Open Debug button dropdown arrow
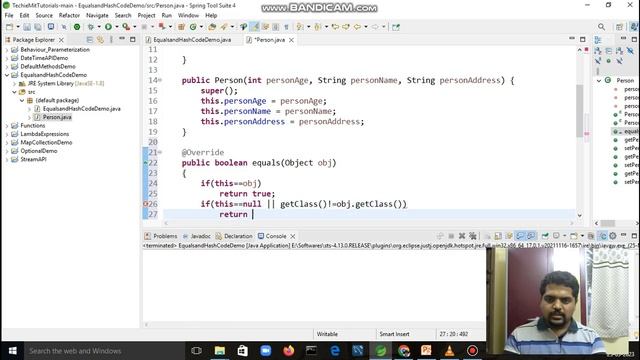This screenshot has height=360, width=640. pos(99,27)
